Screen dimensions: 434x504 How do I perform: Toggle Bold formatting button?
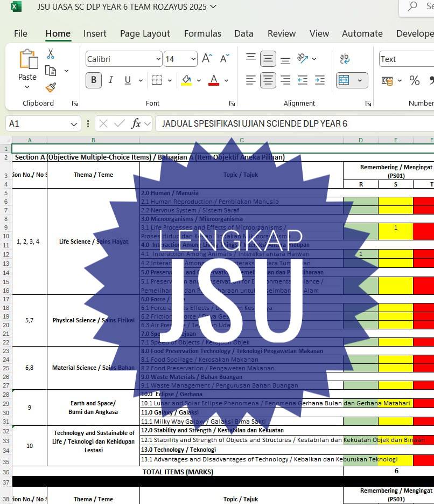coord(94,80)
